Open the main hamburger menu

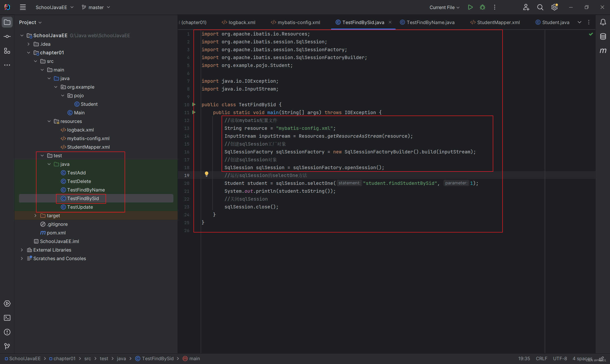click(x=23, y=7)
